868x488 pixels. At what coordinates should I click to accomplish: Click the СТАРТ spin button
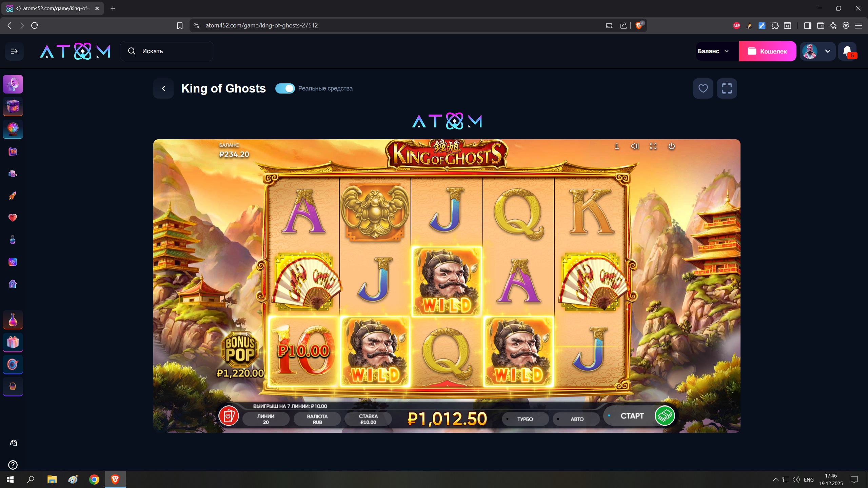pos(632,416)
